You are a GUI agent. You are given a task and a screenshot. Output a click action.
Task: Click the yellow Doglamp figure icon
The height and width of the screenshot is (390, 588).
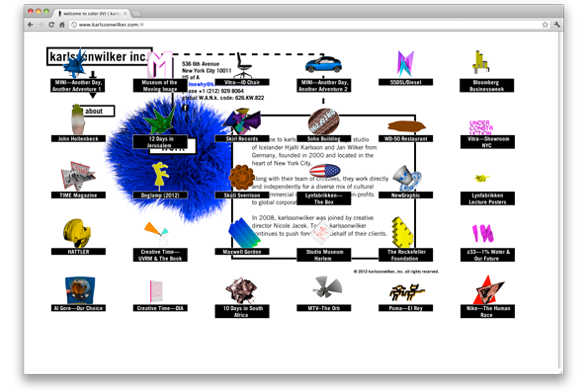(x=160, y=176)
